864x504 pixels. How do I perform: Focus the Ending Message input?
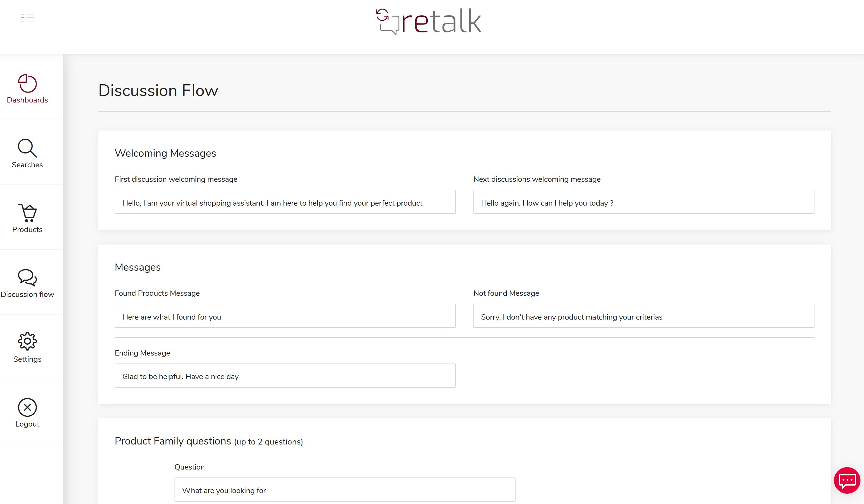click(285, 376)
